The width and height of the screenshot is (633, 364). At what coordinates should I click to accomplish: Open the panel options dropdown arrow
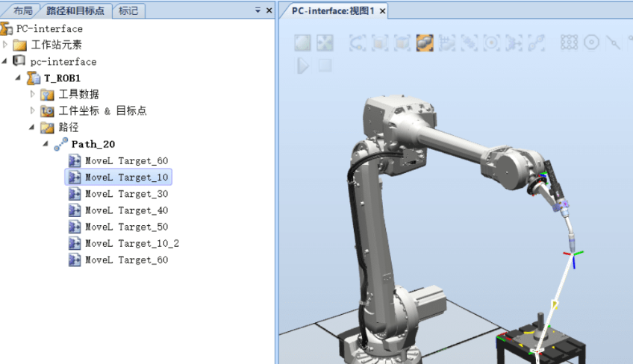(258, 10)
